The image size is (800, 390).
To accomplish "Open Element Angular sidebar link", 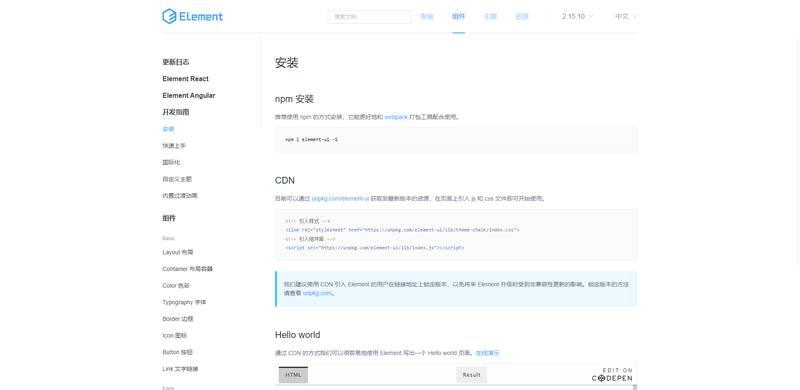I will 189,95.
